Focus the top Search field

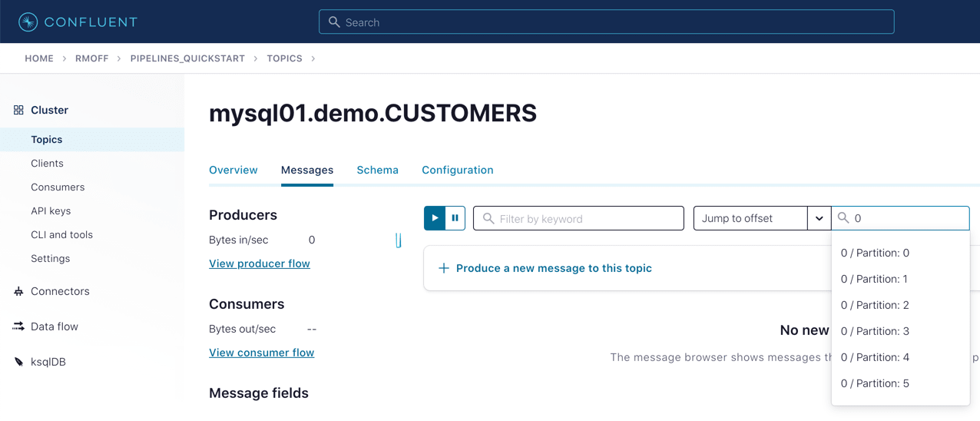point(607,22)
